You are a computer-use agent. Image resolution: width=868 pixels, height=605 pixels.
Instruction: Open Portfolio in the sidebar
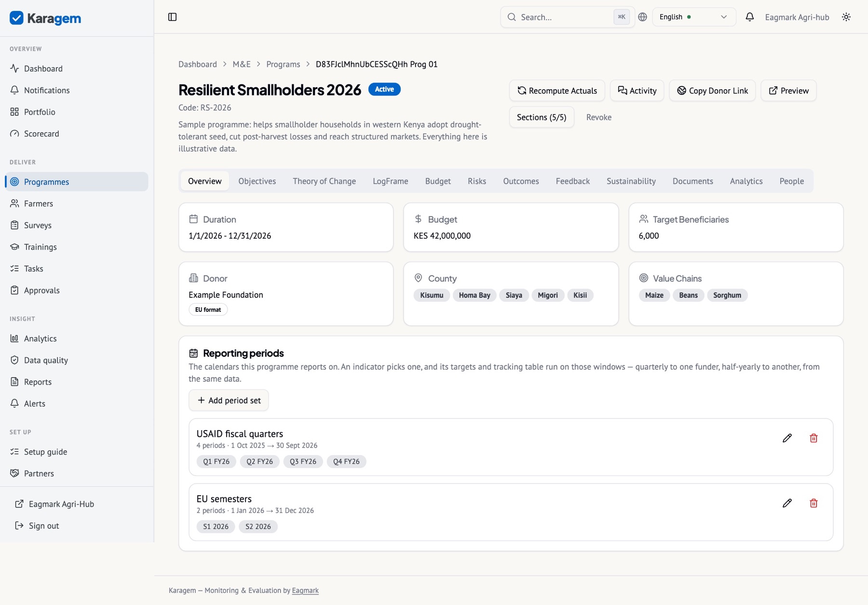point(77,112)
